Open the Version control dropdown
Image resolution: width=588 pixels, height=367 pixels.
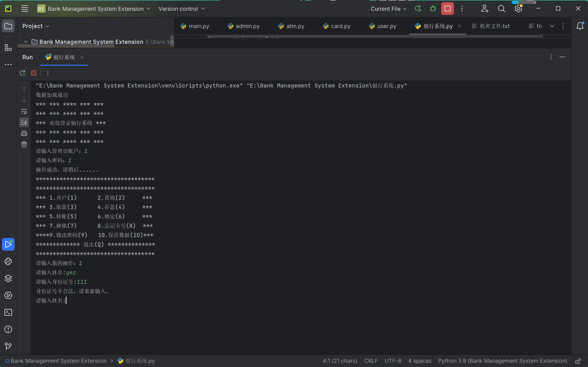pos(182,9)
